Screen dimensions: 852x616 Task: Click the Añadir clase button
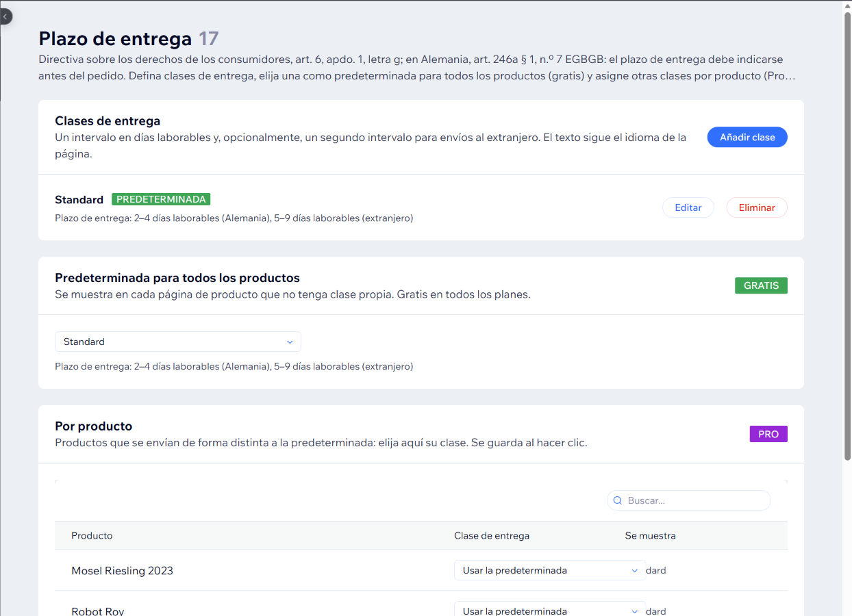[747, 137]
